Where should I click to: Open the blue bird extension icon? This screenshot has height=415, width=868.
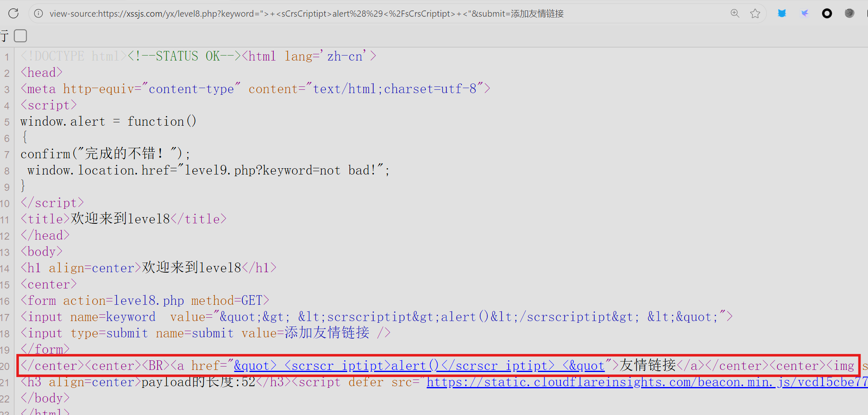pos(782,13)
